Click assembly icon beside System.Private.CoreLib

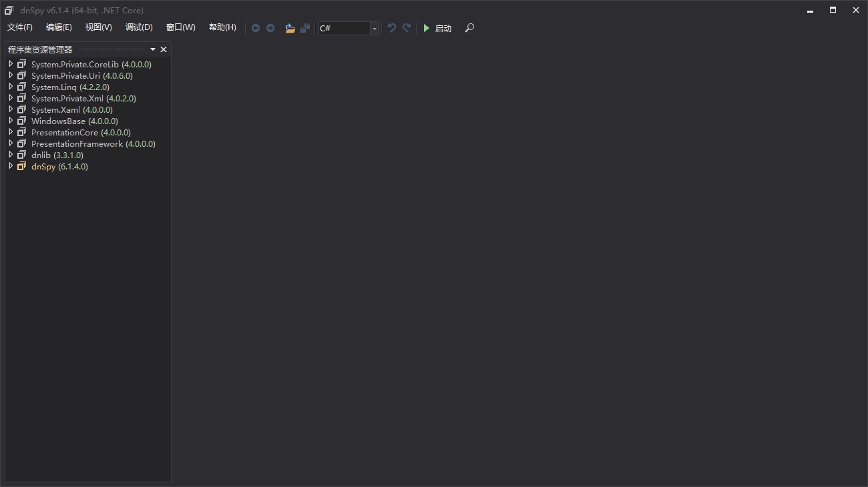click(22, 64)
